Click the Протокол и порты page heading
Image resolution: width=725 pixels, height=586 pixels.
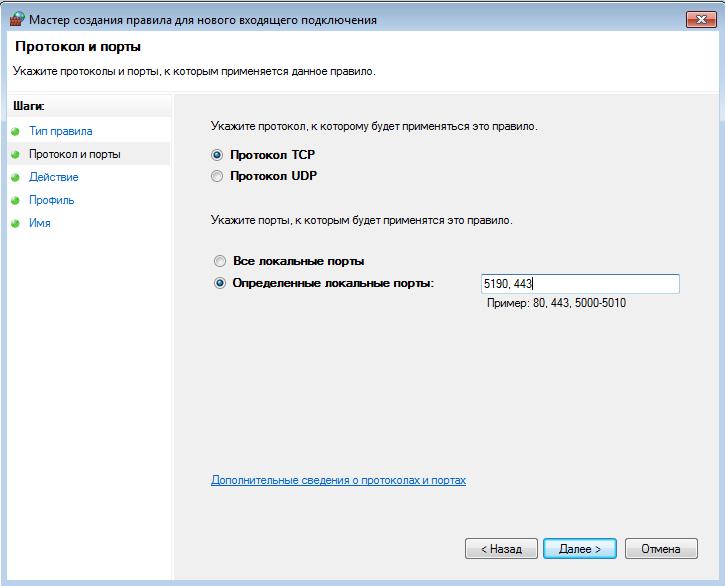coord(78,47)
